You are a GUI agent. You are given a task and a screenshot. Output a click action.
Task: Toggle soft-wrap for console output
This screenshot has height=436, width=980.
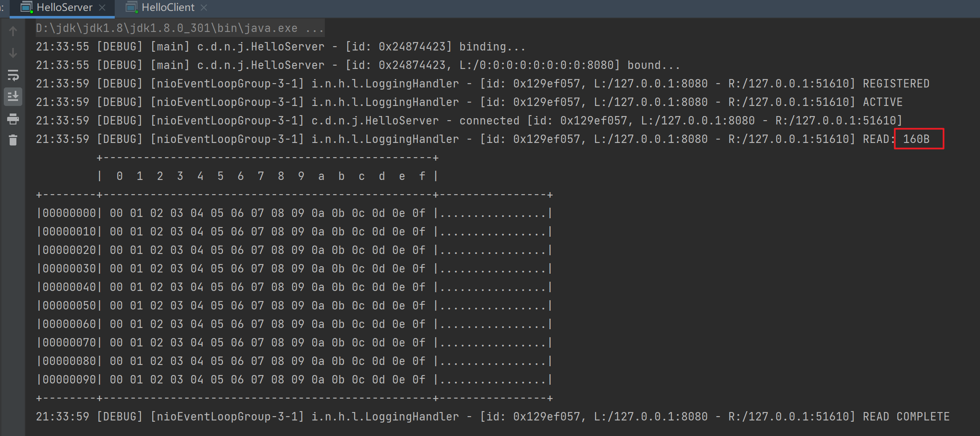[13, 76]
